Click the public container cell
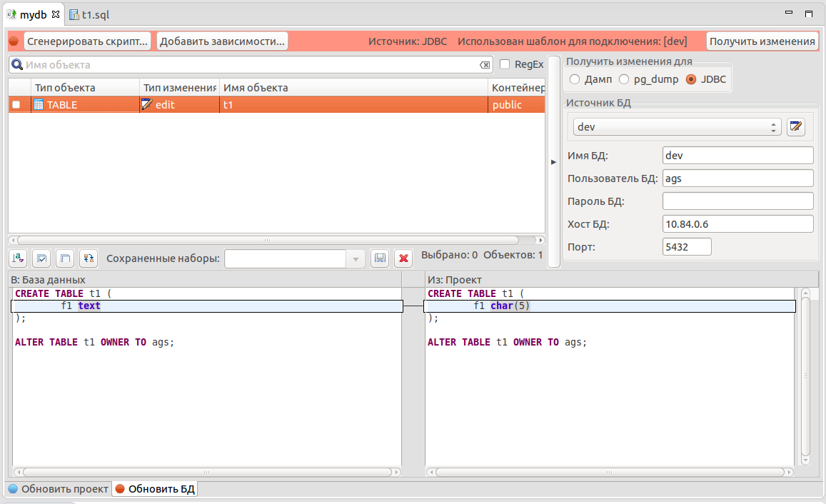The width and height of the screenshot is (826, 504). [x=517, y=104]
